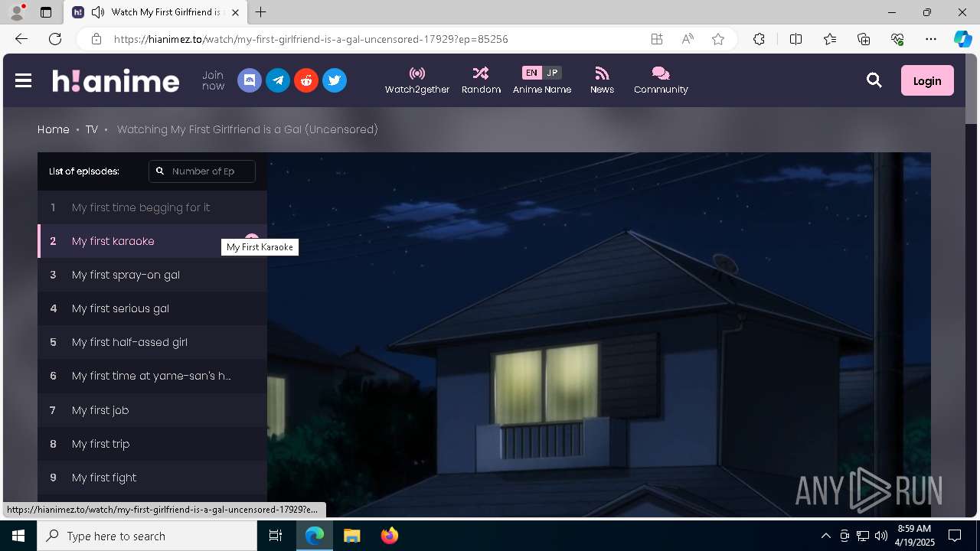Add this page to favorites star
This screenshot has height=551, width=980.
click(x=718, y=39)
